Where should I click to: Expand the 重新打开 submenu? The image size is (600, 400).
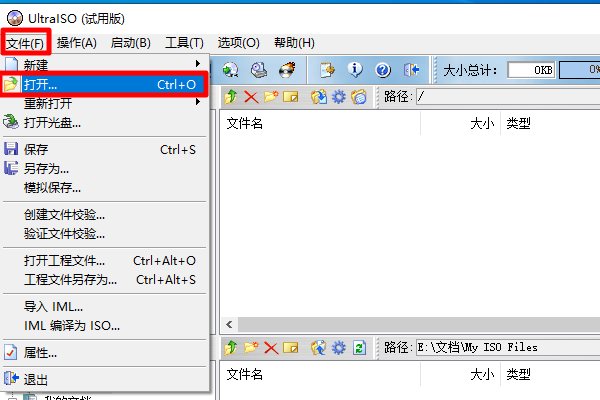pos(104,103)
